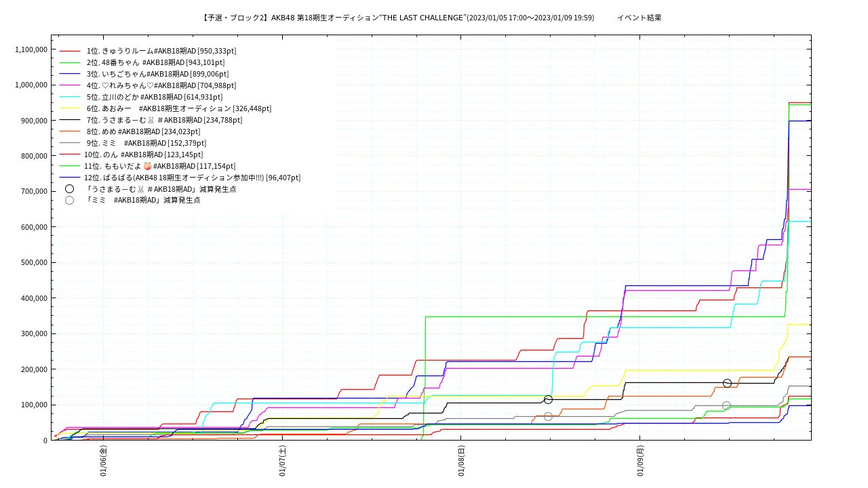Select legend entry 4位 れみちゃん

click(161, 85)
